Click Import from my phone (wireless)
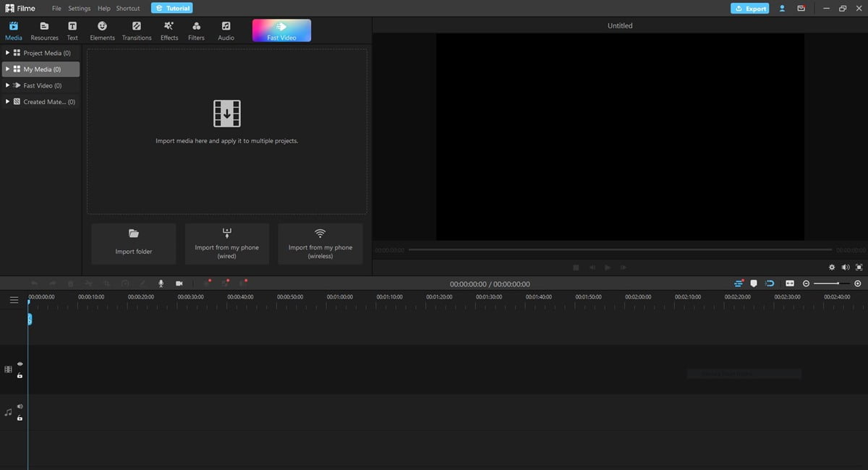 coord(320,244)
